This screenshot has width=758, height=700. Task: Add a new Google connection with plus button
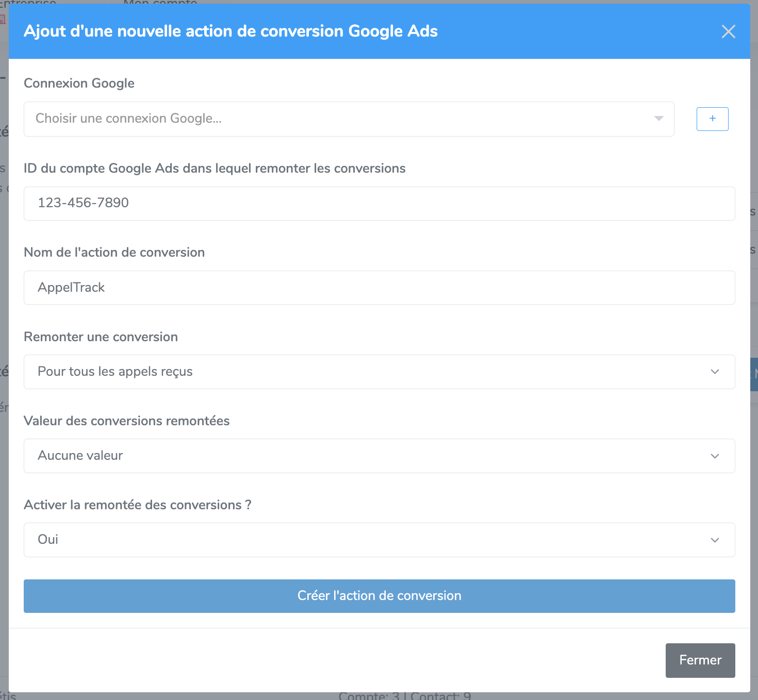coord(712,119)
